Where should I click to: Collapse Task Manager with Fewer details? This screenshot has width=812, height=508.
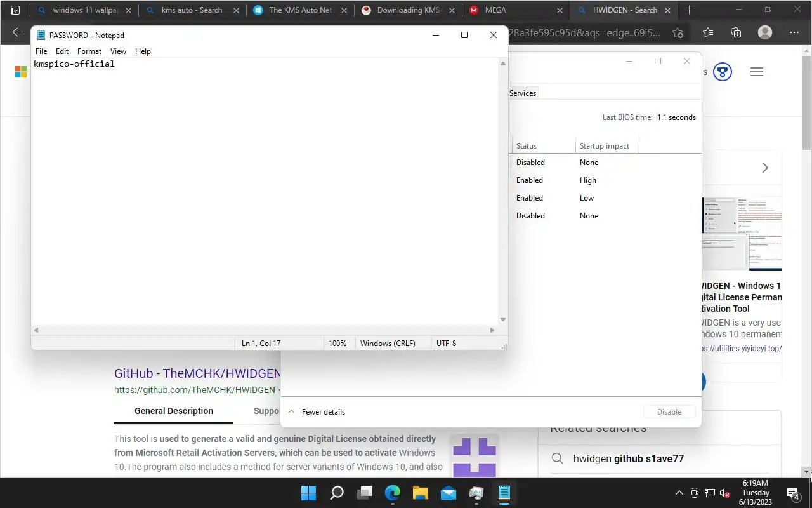317,412
